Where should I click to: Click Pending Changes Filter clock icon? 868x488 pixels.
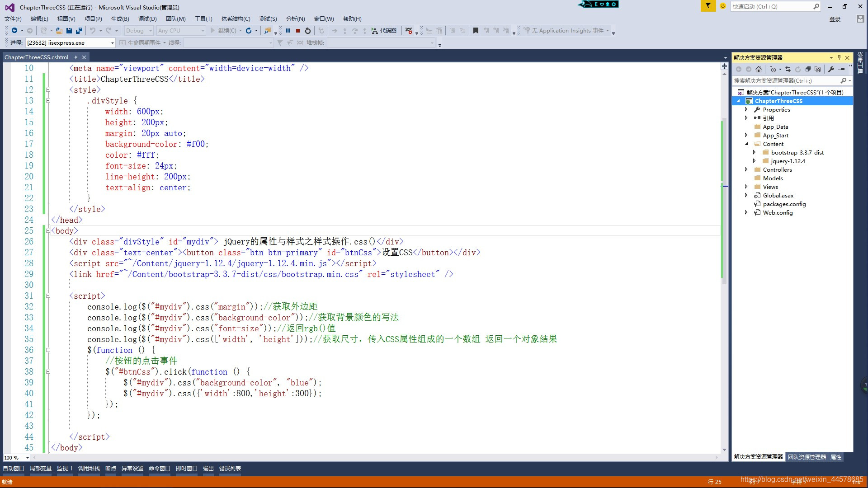tap(773, 69)
